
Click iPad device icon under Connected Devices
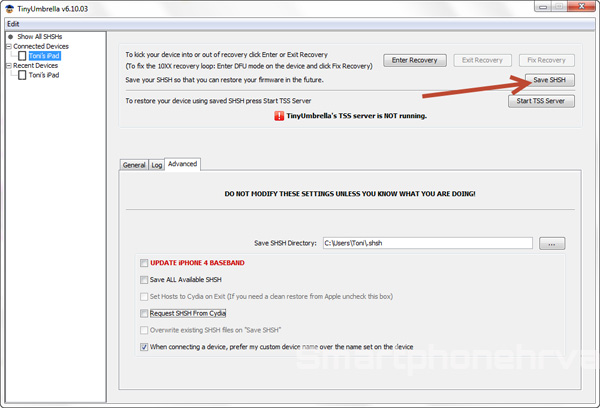[x=22, y=56]
